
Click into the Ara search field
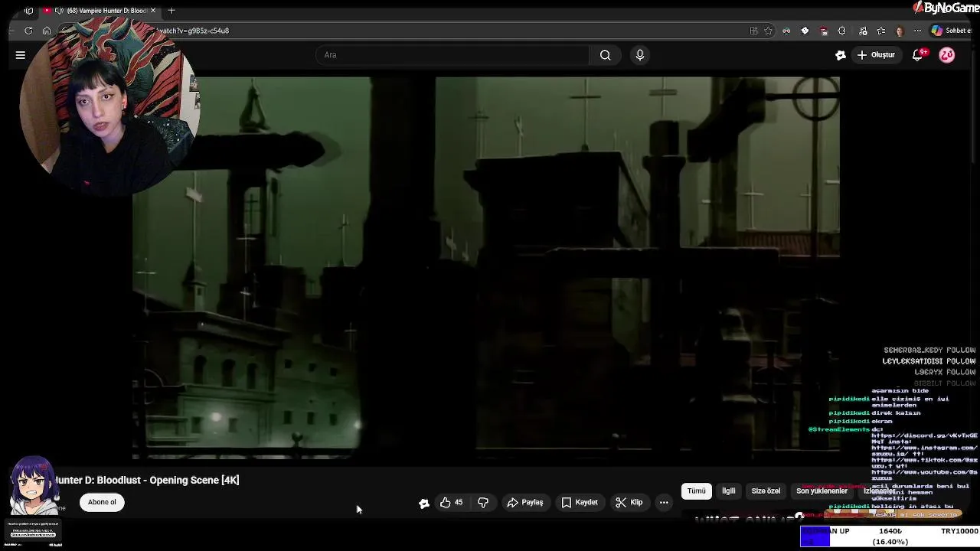pos(453,55)
